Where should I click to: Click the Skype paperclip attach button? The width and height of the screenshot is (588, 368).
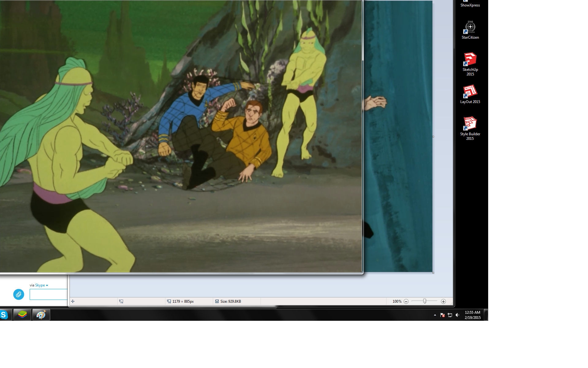18,294
